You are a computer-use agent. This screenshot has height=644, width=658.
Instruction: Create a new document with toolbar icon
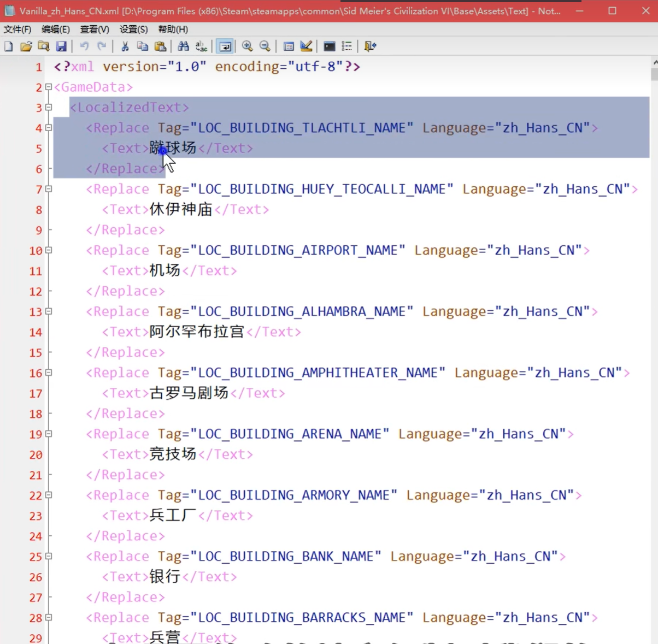(9, 46)
